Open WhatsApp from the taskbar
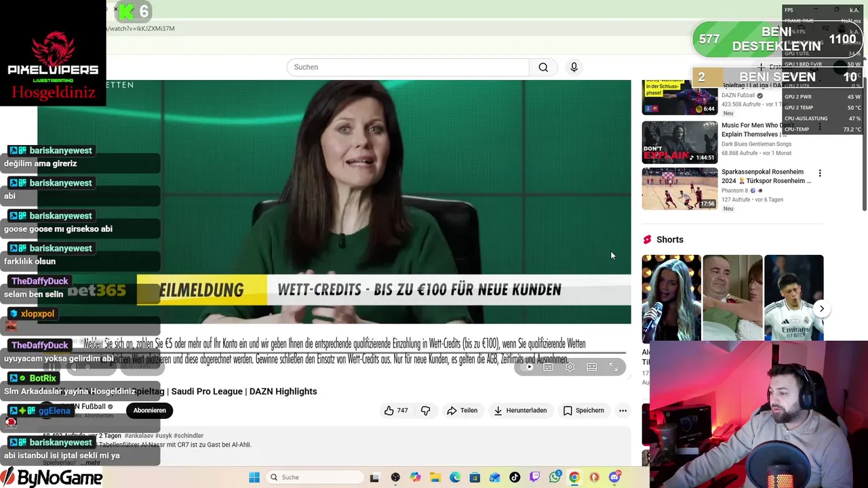This screenshot has height=488, width=868. [555, 477]
